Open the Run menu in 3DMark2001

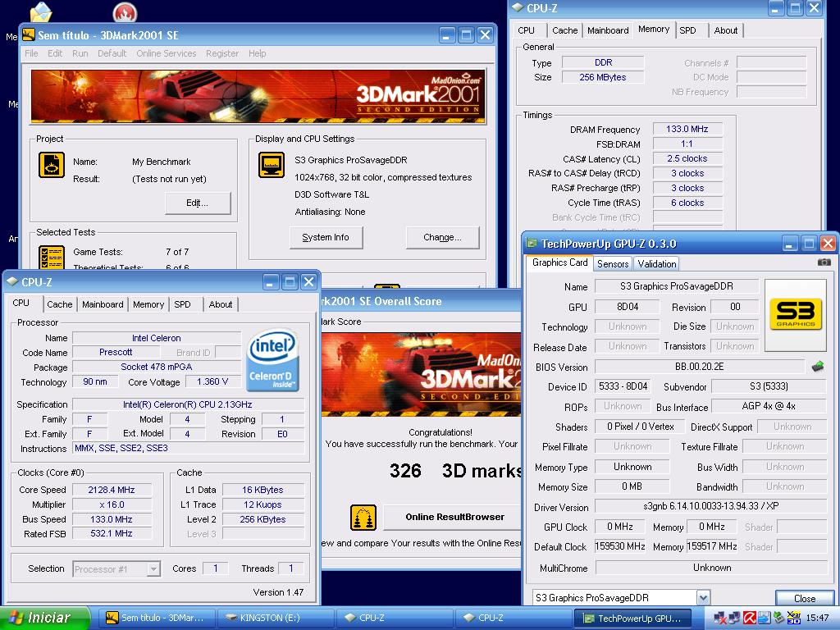tap(80, 53)
